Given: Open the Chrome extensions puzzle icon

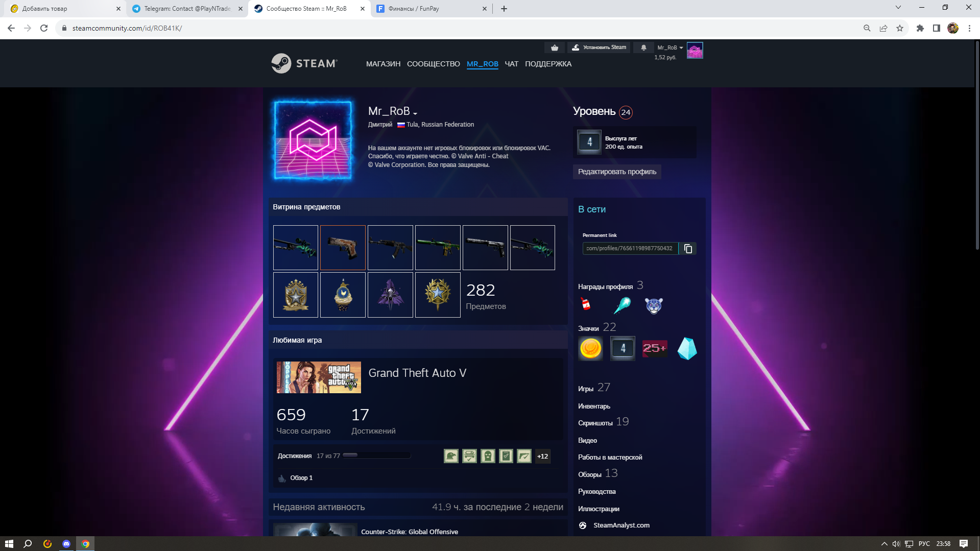Looking at the screenshot, I should coord(920,28).
